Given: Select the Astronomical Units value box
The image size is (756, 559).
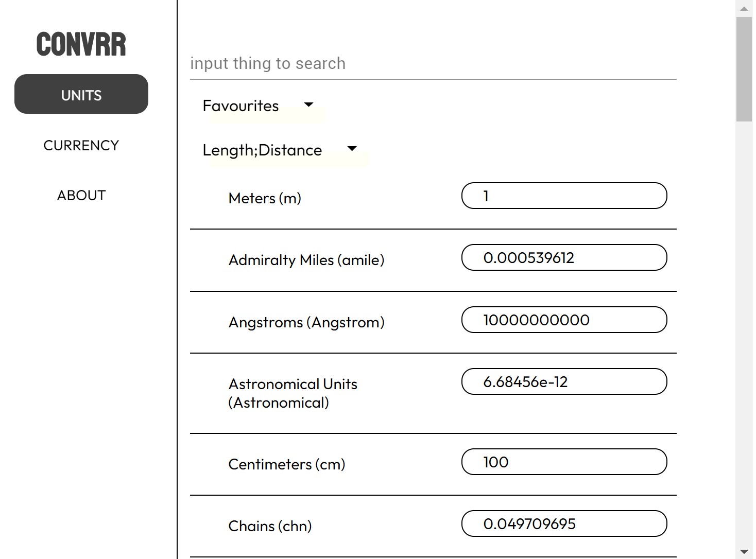Looking at the screenshot, I should (564, 381).
